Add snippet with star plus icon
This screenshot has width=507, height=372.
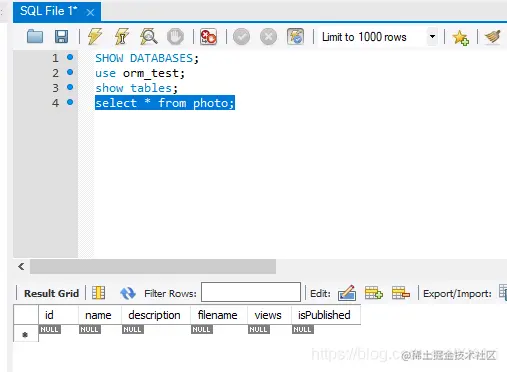pos(460,37)
